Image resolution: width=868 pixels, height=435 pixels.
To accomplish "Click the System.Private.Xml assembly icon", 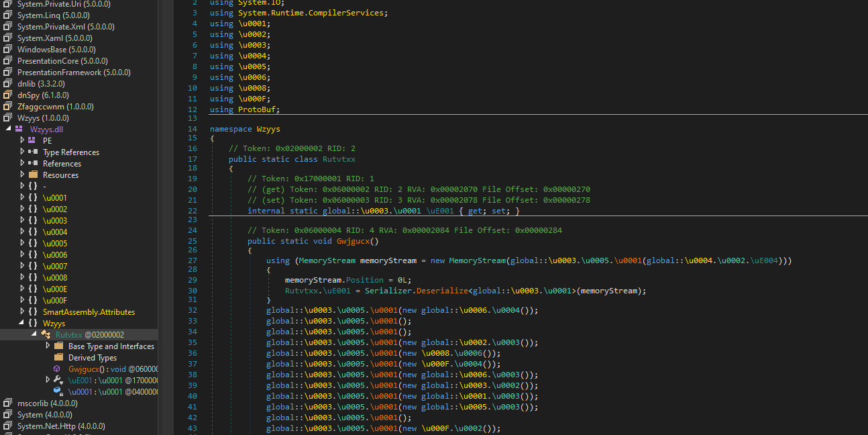I will click(7, 27).
